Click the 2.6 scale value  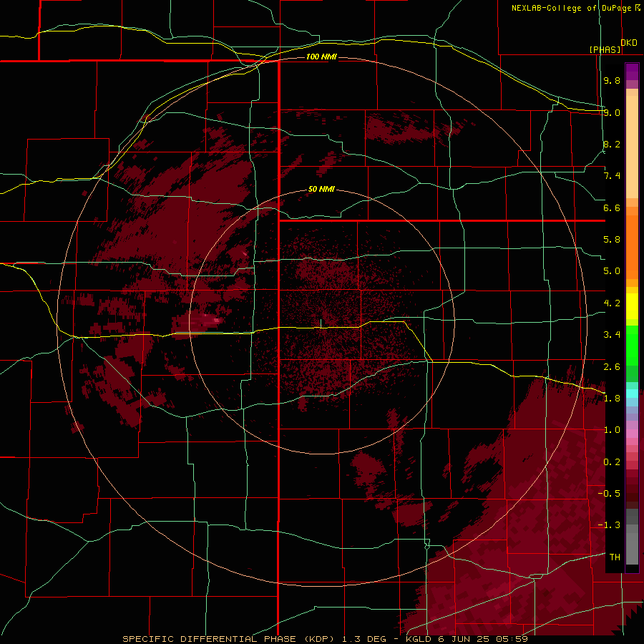point(612,367)
